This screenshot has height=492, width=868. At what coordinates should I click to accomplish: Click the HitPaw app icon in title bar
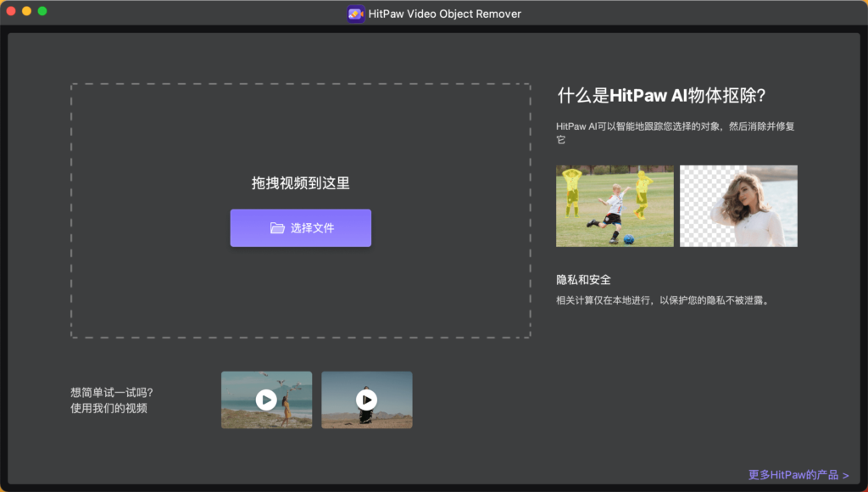pos(356,14)
